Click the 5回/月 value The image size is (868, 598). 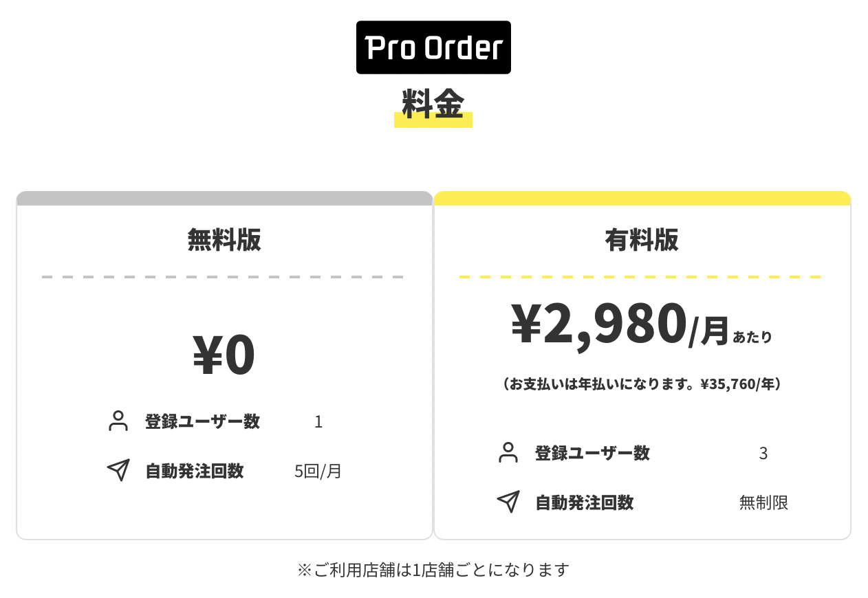tap(318, 471)
